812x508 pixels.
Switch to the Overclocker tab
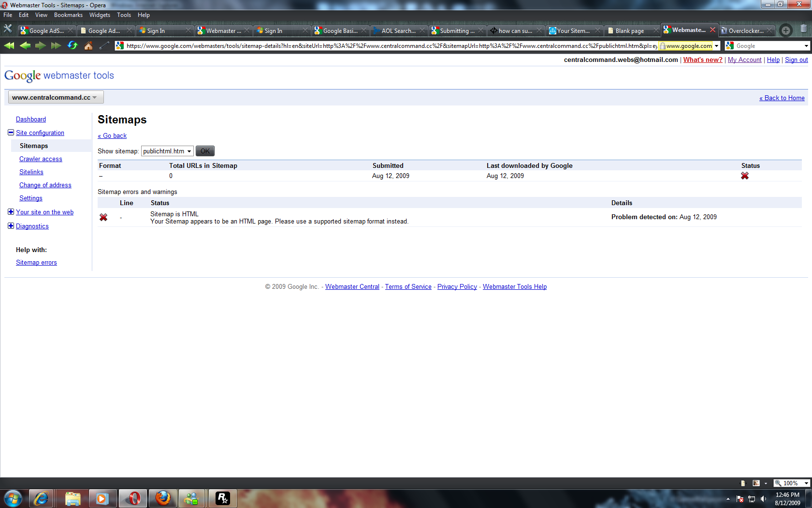tap(747, 30)
